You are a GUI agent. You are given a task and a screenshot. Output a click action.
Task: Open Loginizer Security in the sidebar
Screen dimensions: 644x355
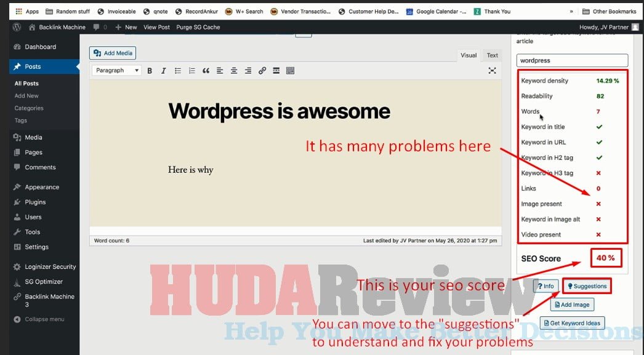pos(44,267)
